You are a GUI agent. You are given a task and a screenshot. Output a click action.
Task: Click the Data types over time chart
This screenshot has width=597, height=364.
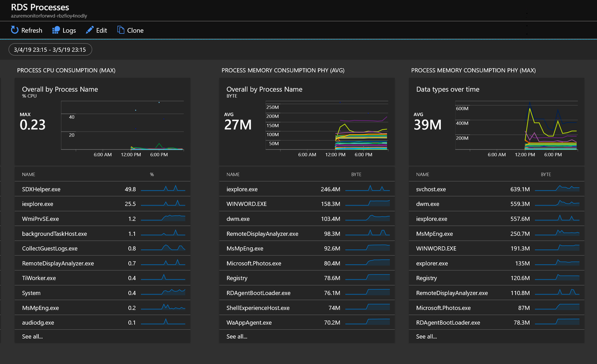coord(516,125)
